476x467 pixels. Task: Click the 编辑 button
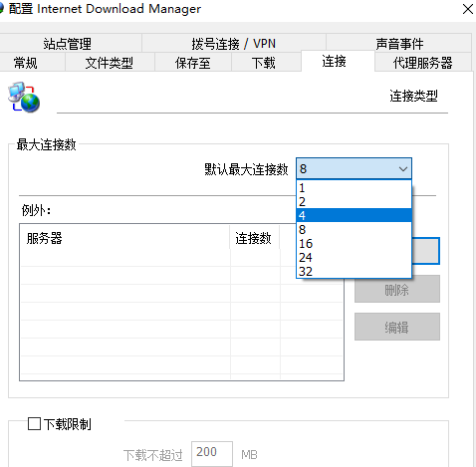[x=397, y=327]
